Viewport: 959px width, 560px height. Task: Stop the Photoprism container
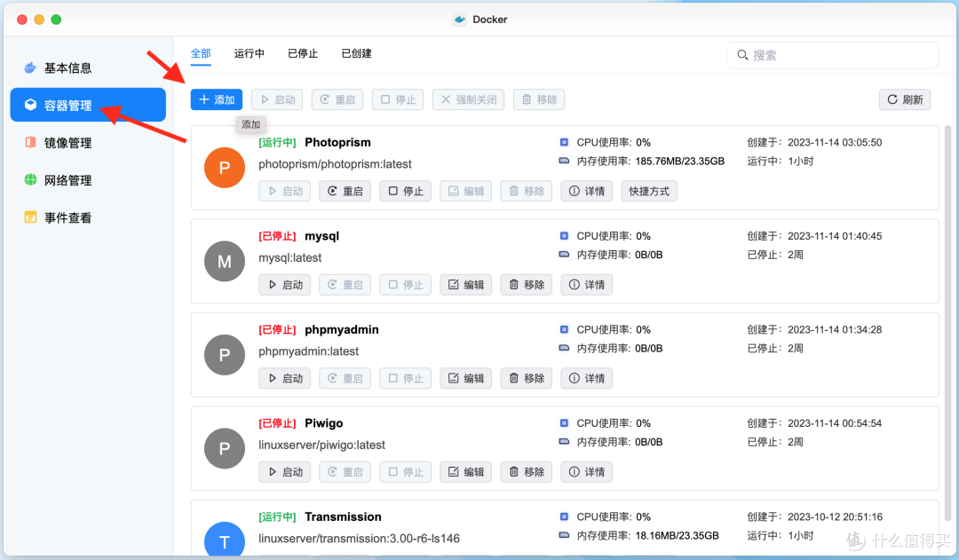pyautogui.click(x=406, y=192)
